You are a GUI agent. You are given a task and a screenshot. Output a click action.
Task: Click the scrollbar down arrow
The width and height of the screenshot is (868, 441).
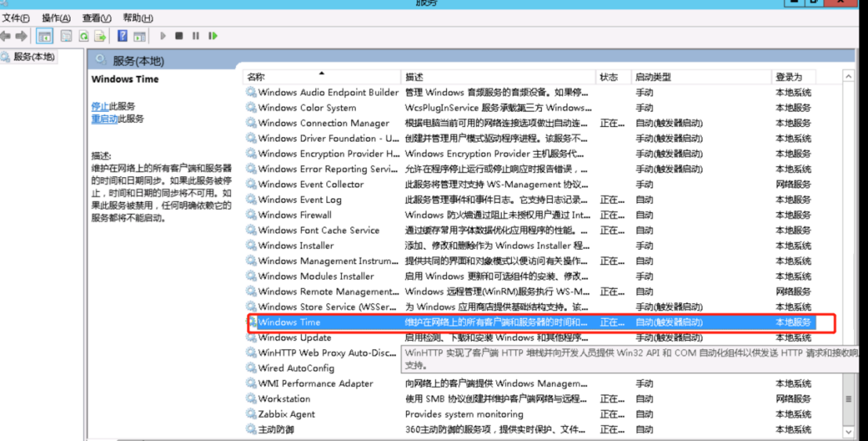click(x=848, y=432)
